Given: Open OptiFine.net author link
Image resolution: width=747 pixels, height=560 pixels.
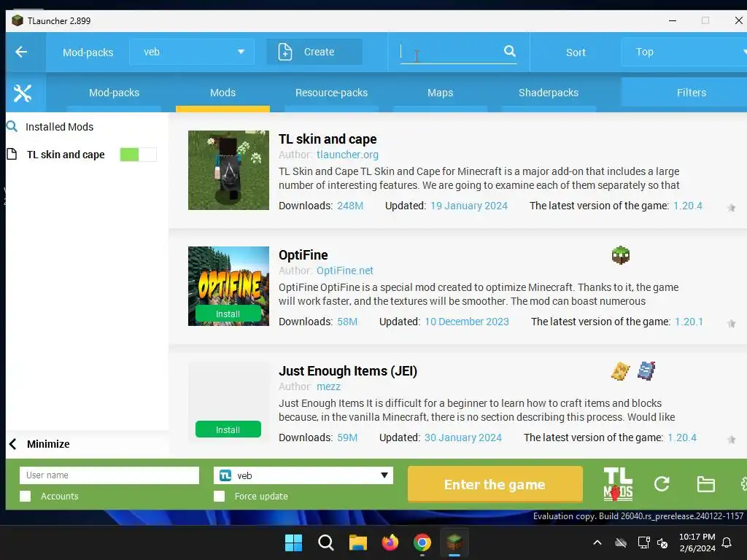Looking at the screenshot, I should click(x=345, y=271).
